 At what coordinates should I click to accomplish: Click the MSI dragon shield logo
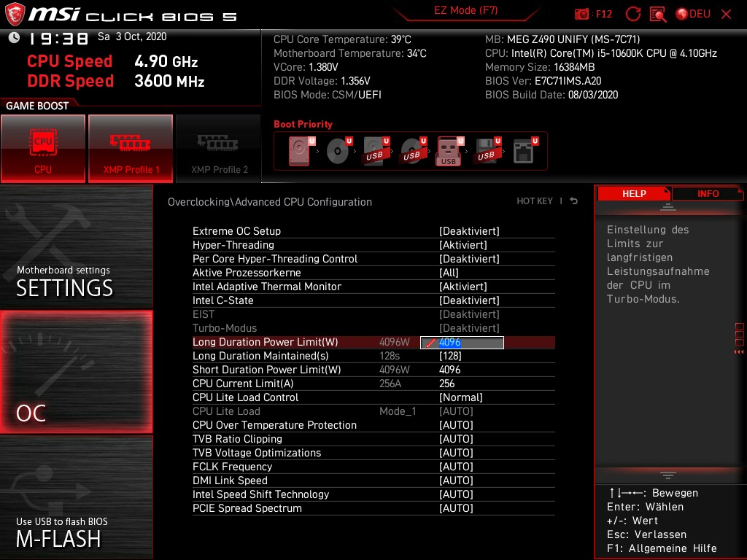click(15, 15)
